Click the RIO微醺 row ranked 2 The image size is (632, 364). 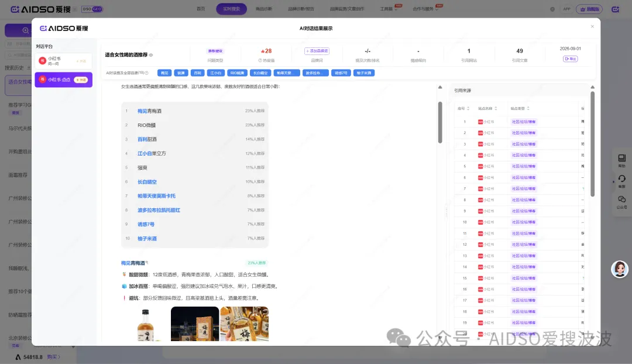195,125
